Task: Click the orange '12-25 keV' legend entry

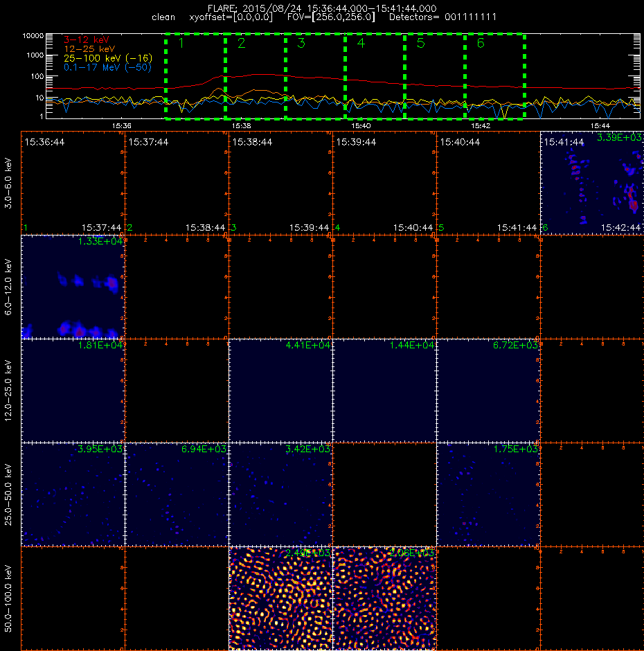Action: (x=89, y=49)
